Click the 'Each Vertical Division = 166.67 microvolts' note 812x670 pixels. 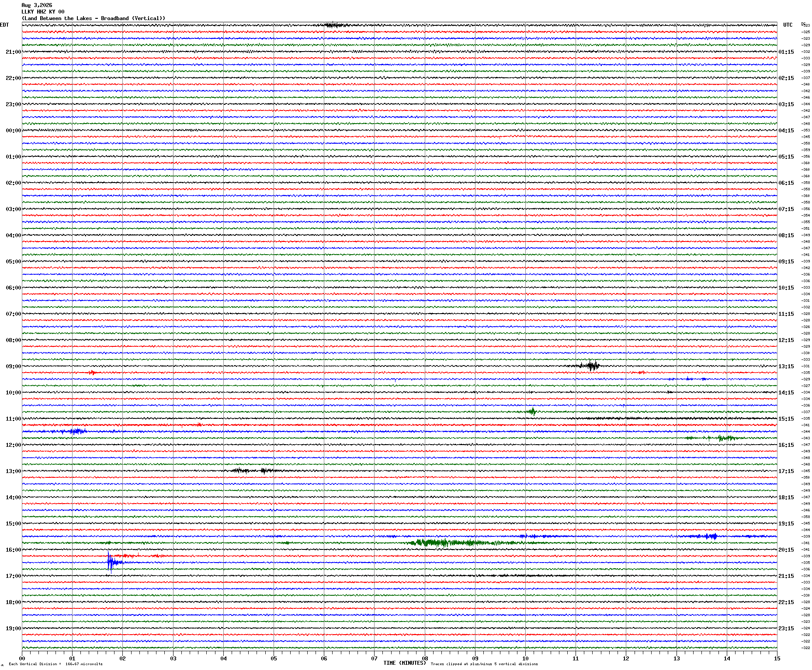56,664
